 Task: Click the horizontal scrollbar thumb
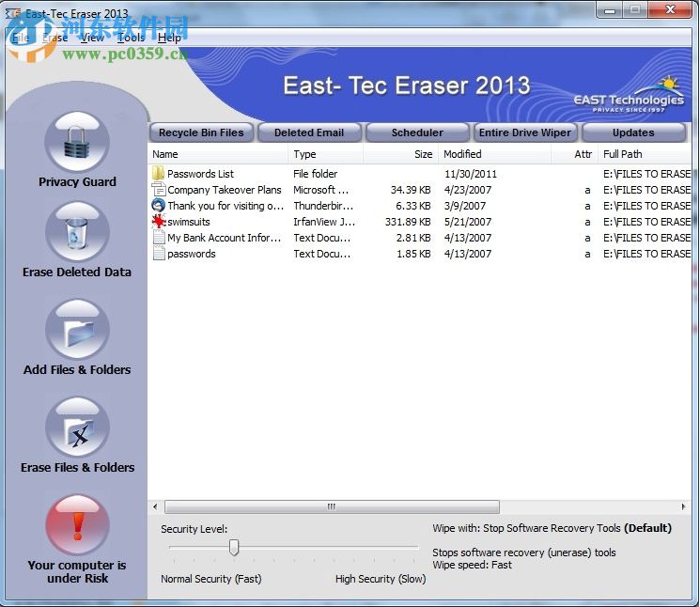click(x=332, y=506)
